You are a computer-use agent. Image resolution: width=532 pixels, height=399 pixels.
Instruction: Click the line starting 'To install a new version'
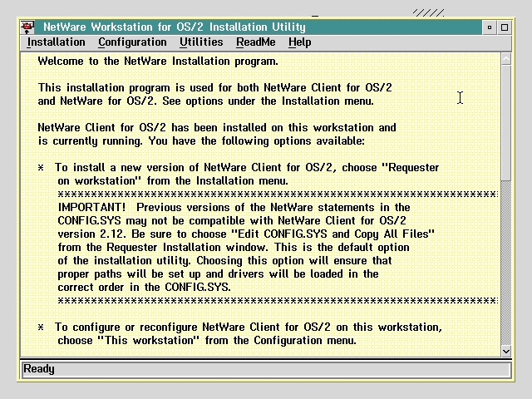click(x=247, y=168)
